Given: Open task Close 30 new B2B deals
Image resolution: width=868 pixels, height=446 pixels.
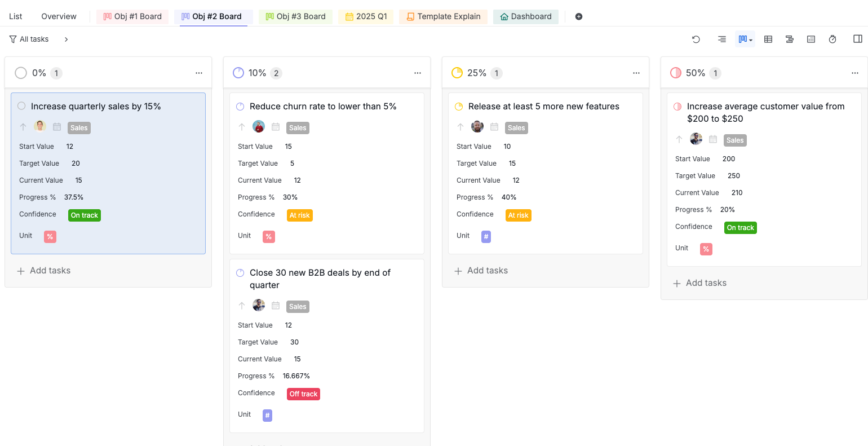Looking at the screenshot, I should 320,279.
